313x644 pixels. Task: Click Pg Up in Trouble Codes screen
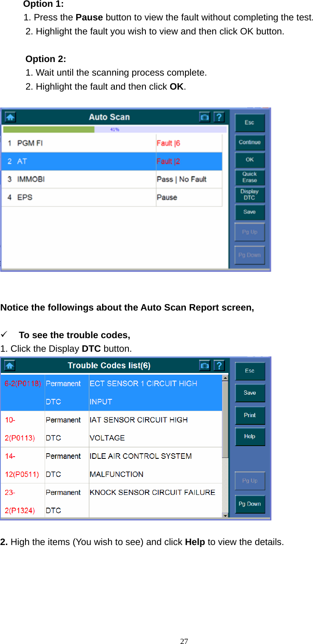pyautogui.click(x=250, y=481)
